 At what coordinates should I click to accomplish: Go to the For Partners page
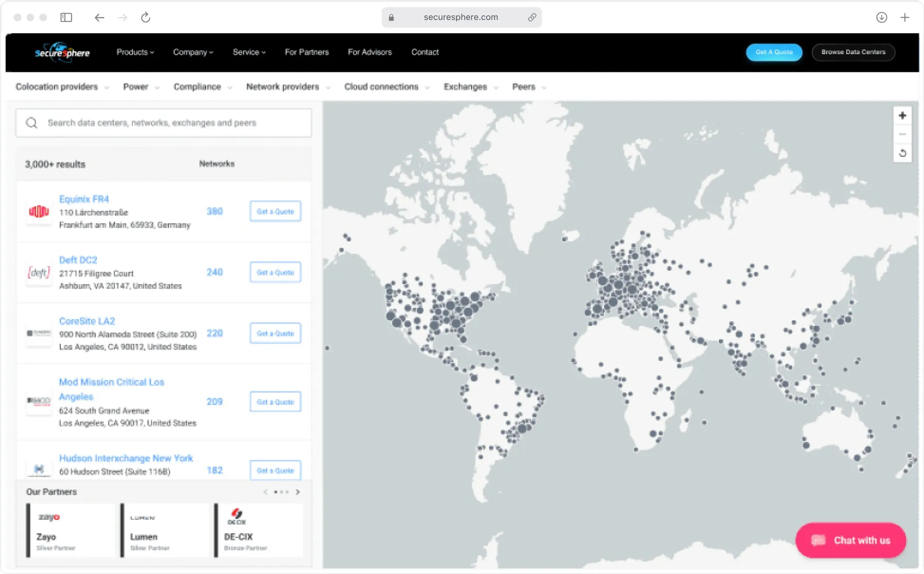tap(306, 52)
